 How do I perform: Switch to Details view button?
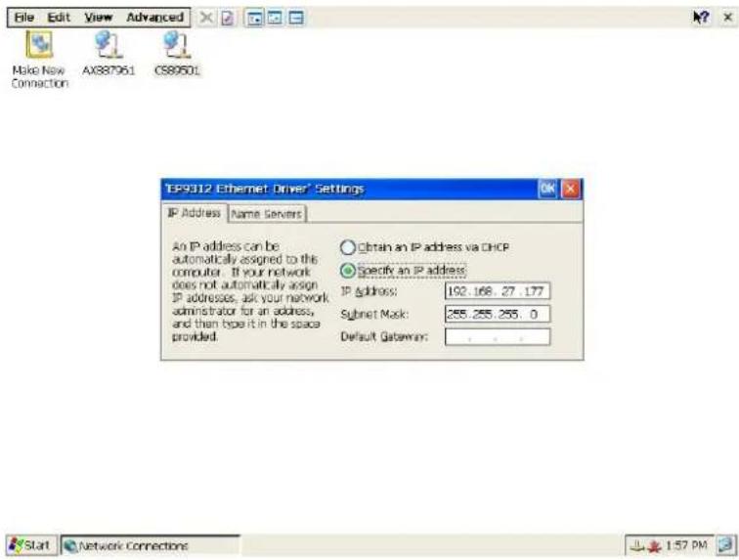[x=295, y=18]
